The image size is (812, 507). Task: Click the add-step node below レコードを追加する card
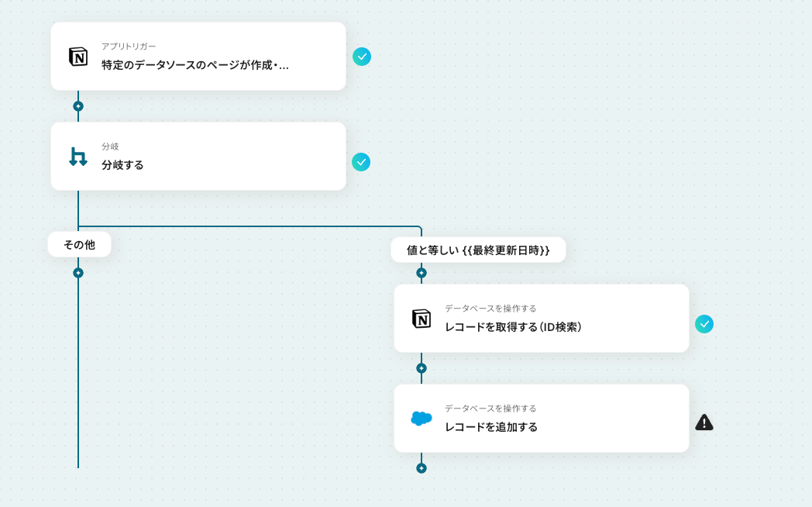421,468
